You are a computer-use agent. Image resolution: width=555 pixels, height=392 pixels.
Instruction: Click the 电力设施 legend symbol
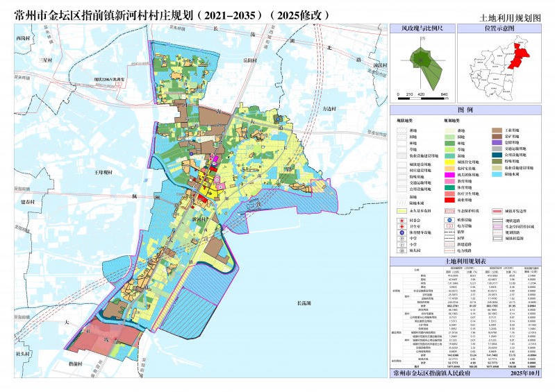tap(450, 226)
